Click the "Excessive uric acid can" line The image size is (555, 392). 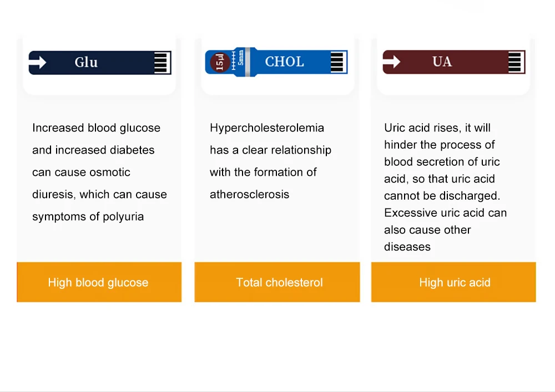[x=445, y=212]
